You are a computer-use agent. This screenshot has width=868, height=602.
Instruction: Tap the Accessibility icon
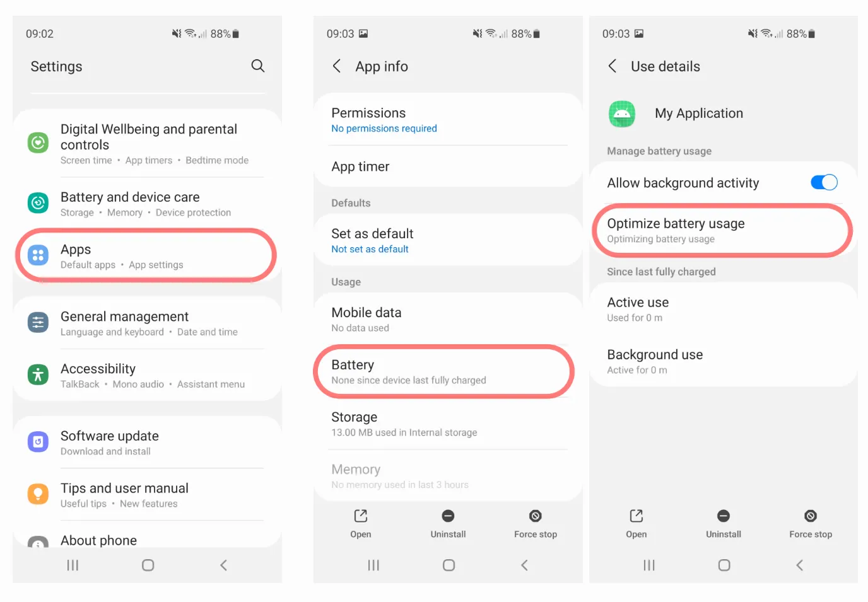38,374
